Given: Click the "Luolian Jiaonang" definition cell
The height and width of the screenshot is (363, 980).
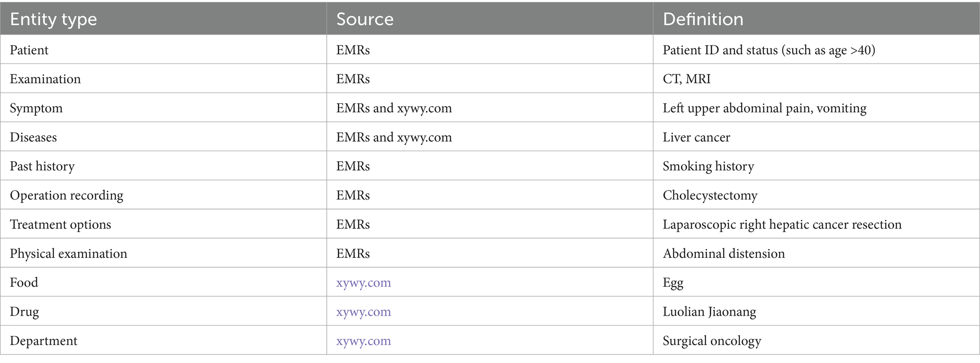Looking at the screenshot, I should click(x=709, y=312).
